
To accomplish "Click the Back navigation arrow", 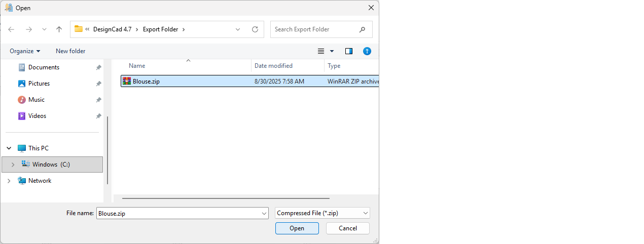I will tap(11, 29).
